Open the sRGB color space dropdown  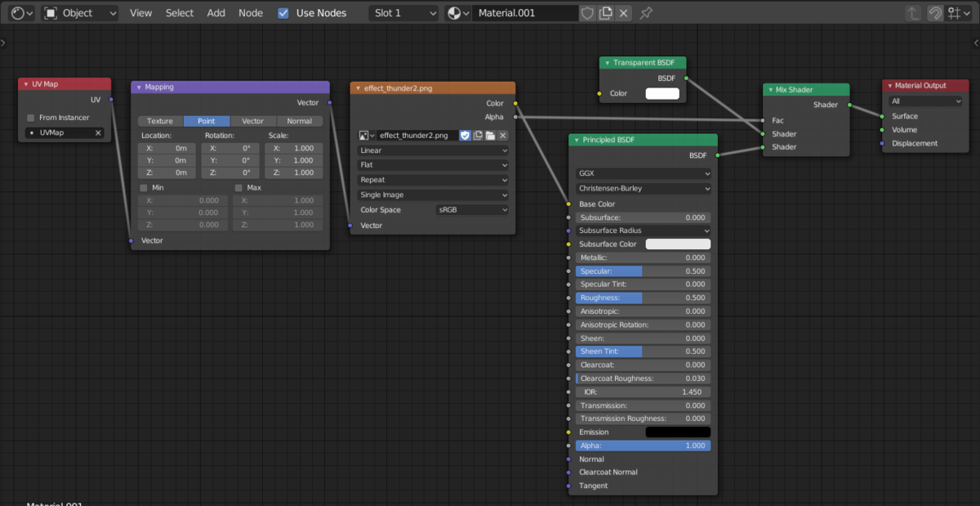click(x=473, y=210)
